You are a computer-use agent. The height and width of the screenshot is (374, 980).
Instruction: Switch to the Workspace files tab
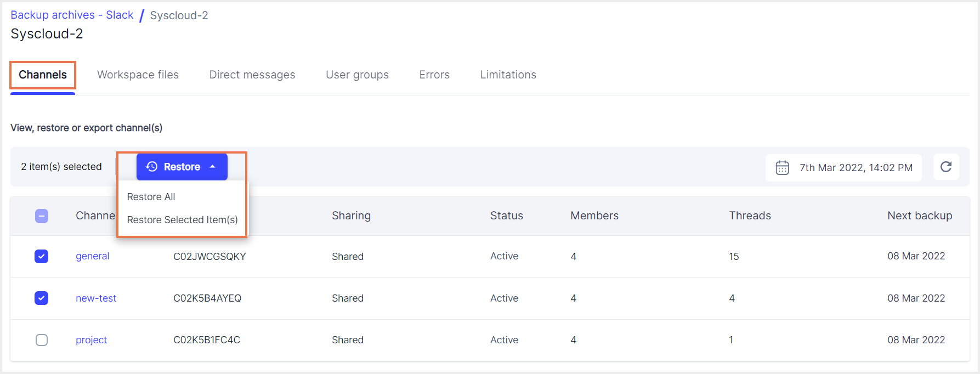138,75
